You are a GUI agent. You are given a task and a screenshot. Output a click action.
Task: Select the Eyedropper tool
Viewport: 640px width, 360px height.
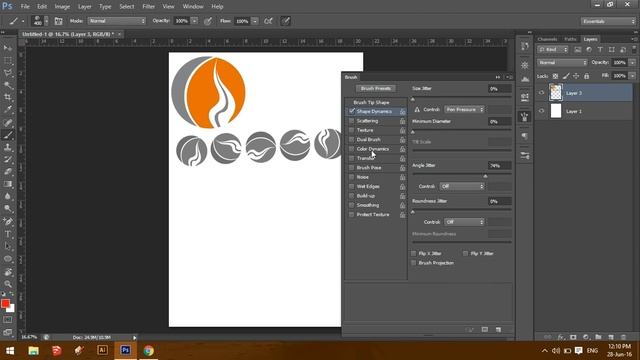point(8,109)
